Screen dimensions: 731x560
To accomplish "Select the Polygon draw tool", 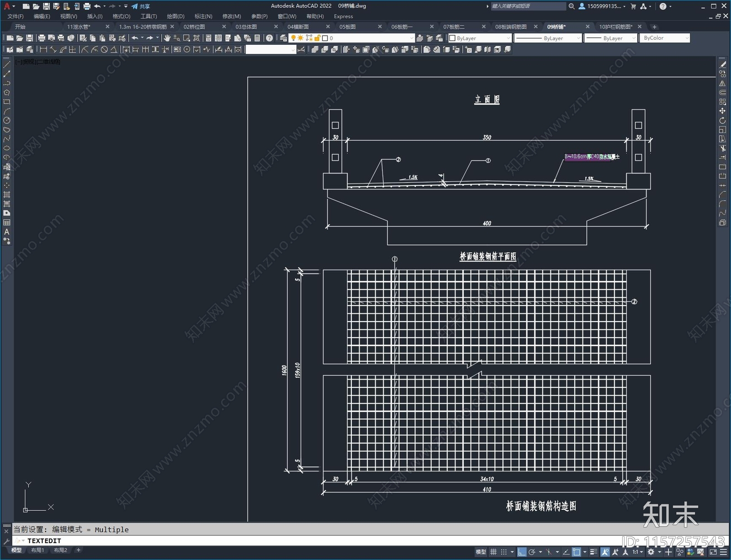I will click(x=6, y=93).
